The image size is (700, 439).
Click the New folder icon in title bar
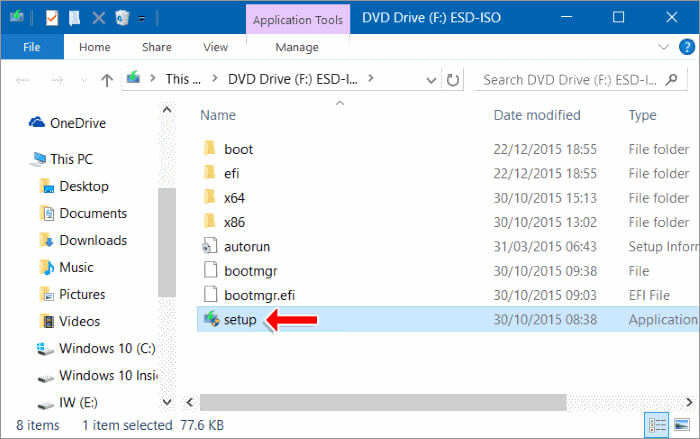[75, 18]
